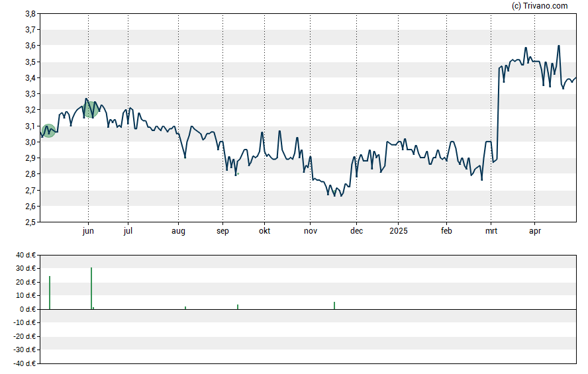Click the '3,8' price axis label
588x374 pixels.
coord(30,14)
